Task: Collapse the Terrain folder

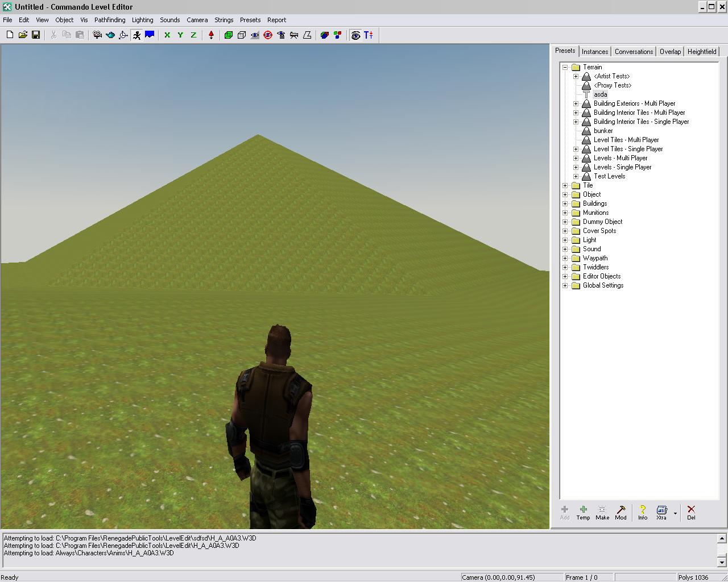Action: [565, 67]
